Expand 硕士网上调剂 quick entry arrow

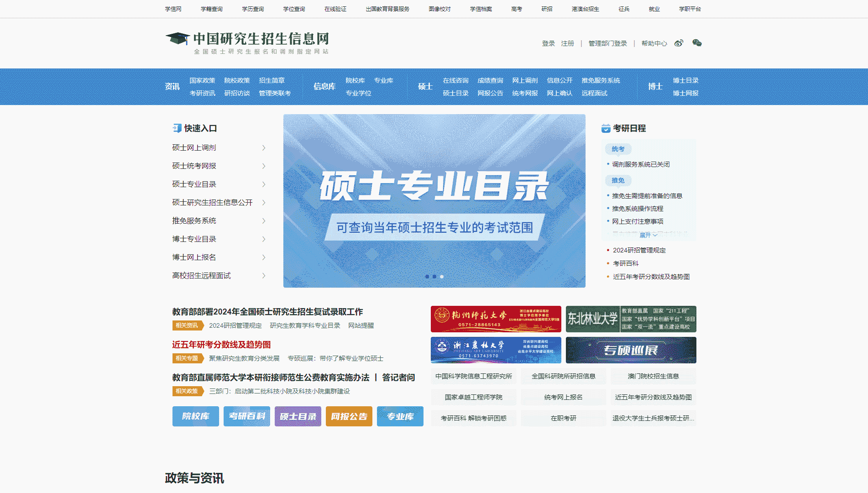tap(264, 148)
